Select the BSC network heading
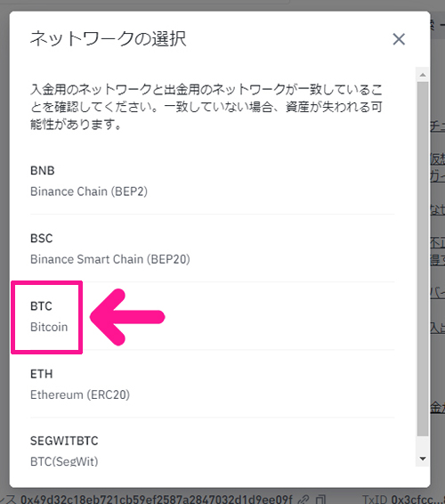This screenshot has width=445, height=504. 42,239
